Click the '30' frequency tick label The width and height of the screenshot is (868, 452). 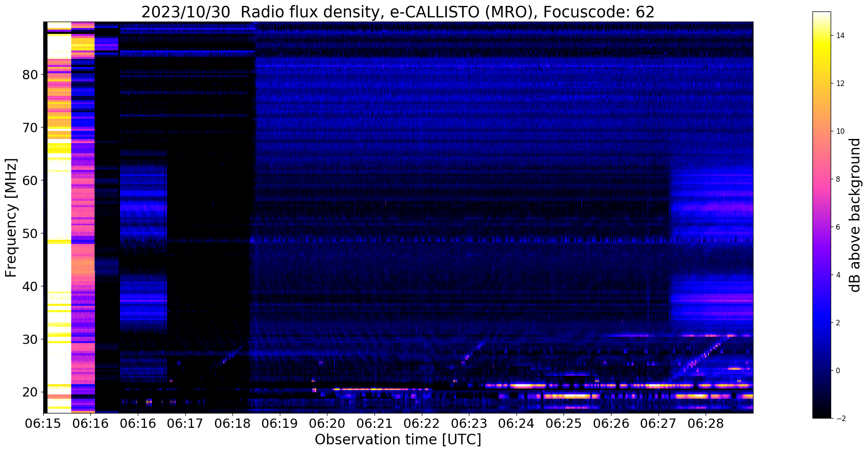click(x=30, y=339)
